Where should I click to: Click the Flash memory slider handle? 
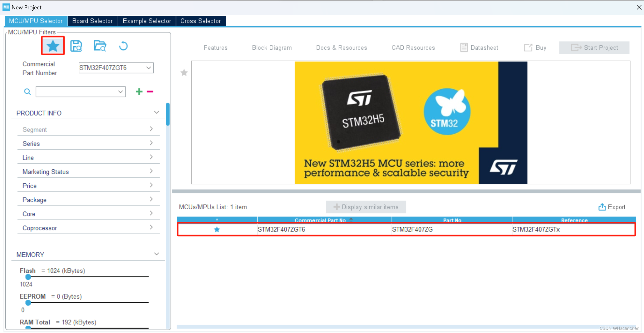pos(28,277)
